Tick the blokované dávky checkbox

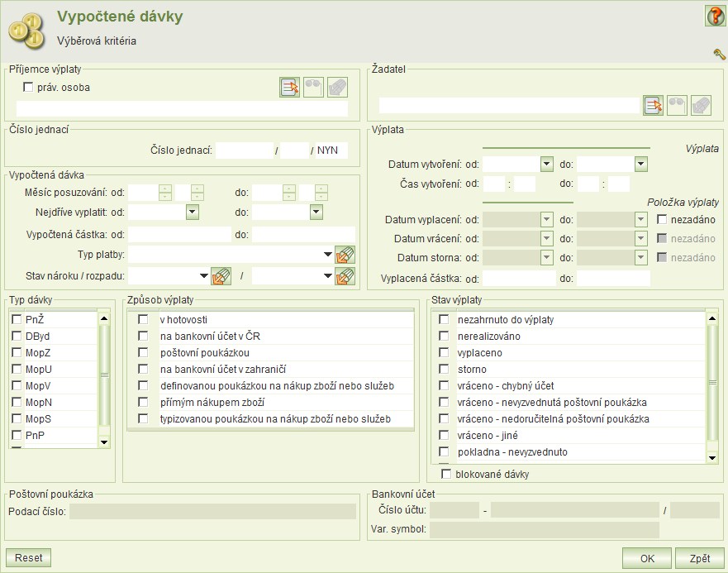[x=446, y=475]
